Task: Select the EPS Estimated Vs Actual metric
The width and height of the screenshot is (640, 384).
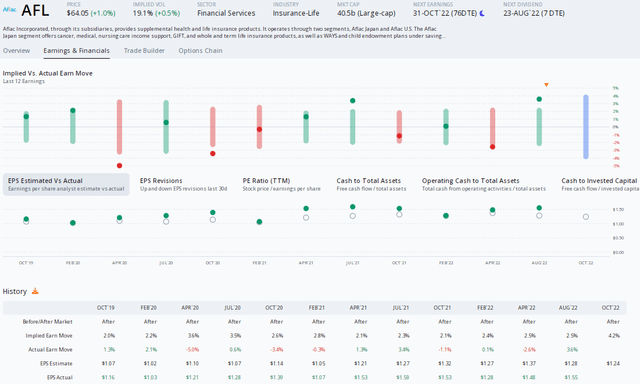Action: (66, 184)
